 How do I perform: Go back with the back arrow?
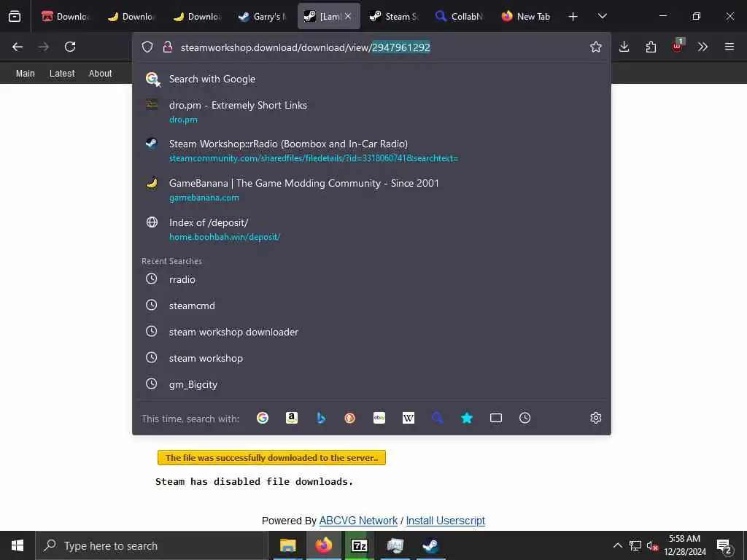tap(18, 47)
